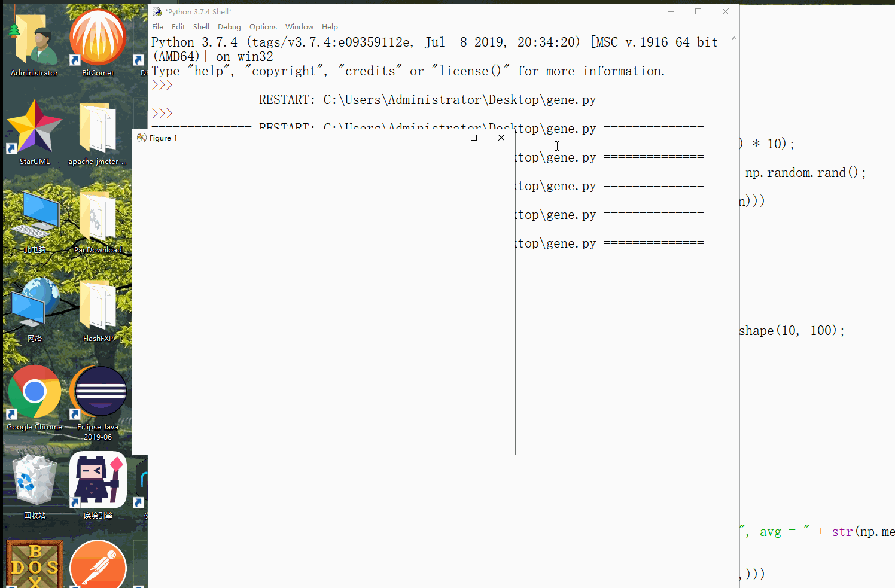Open Google Chrome from the desktop
The width and height of the screenshot is (895, 588).
tap(34, 392)
